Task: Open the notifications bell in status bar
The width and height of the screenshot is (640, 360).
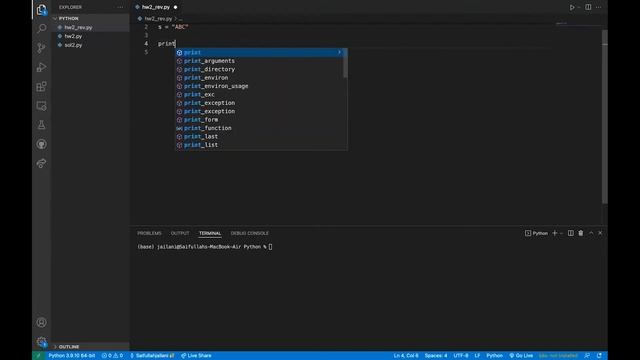Action: coord(599,356)
